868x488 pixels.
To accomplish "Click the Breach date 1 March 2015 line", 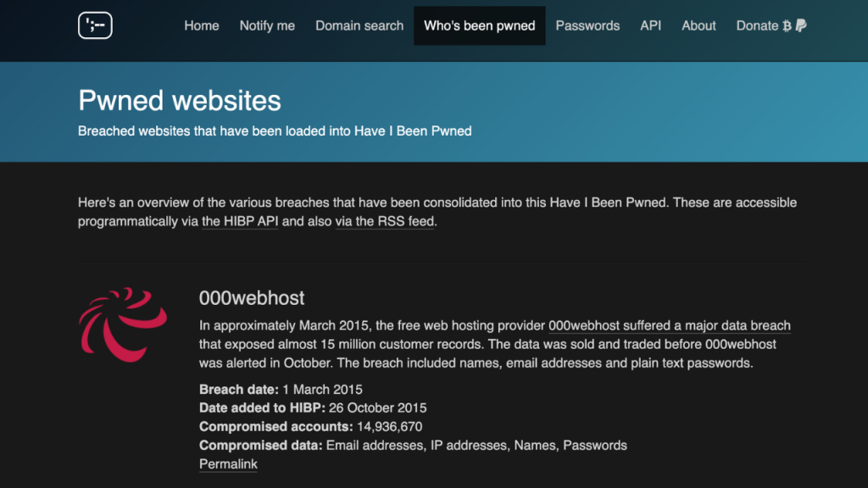I will pyautogui.click(x=281, y=390).
